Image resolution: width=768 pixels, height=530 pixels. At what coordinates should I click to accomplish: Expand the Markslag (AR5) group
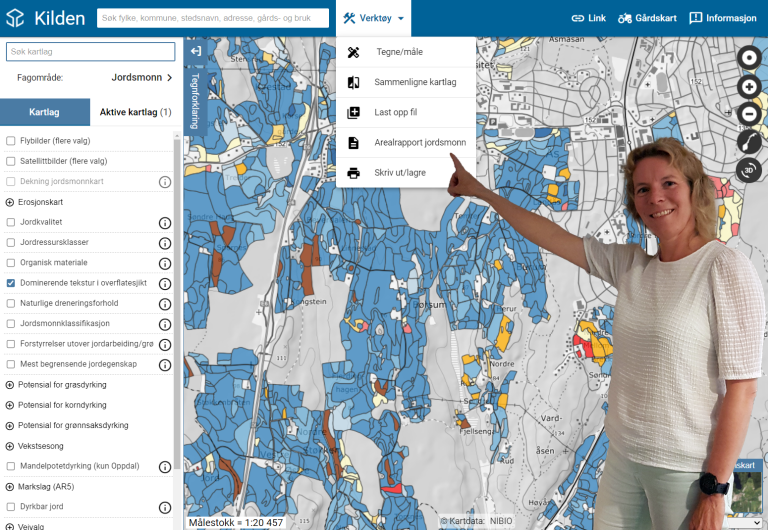click(x=9, y=487)
